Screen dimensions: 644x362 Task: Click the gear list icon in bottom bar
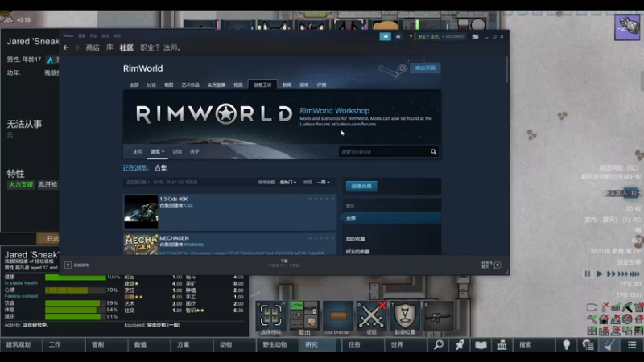[x=588, y=345]
